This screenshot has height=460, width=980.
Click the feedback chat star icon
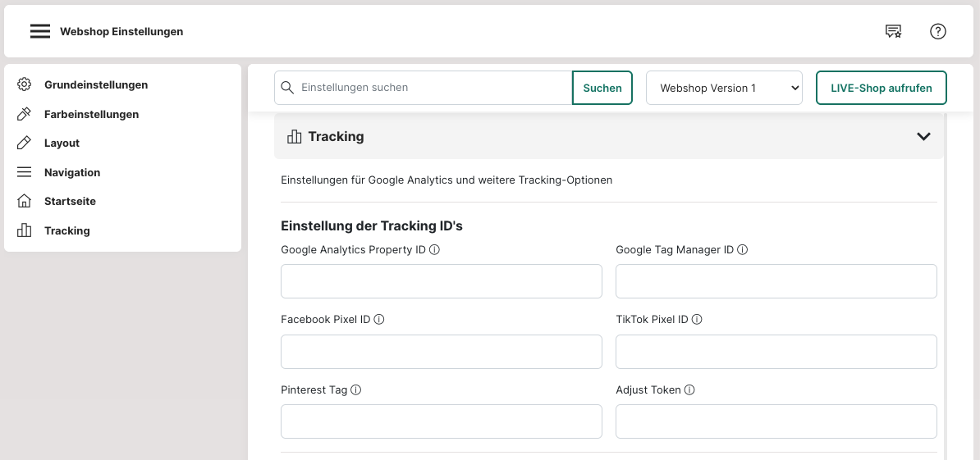893,32
